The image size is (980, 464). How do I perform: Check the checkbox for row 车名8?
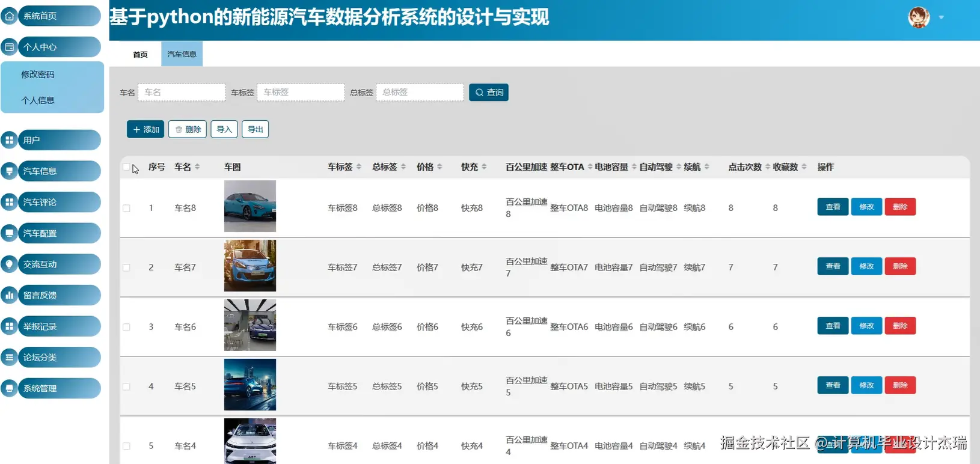click(126, 208)
